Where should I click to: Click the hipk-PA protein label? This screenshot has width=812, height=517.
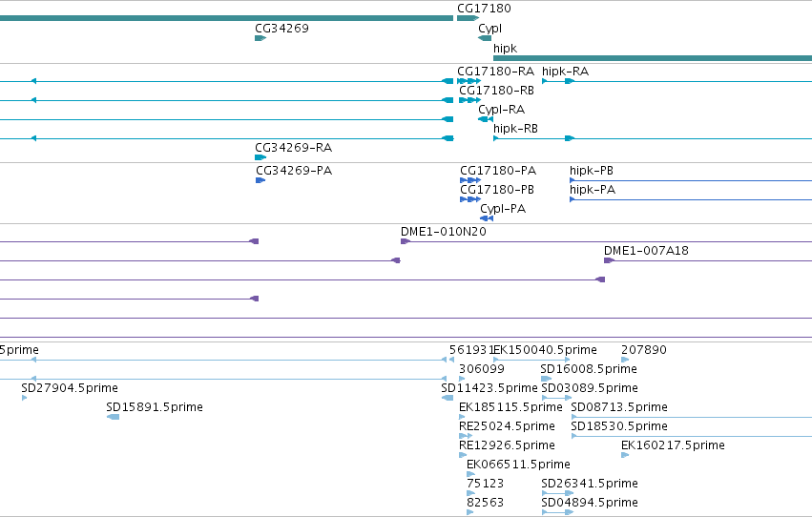coord(593,190)
